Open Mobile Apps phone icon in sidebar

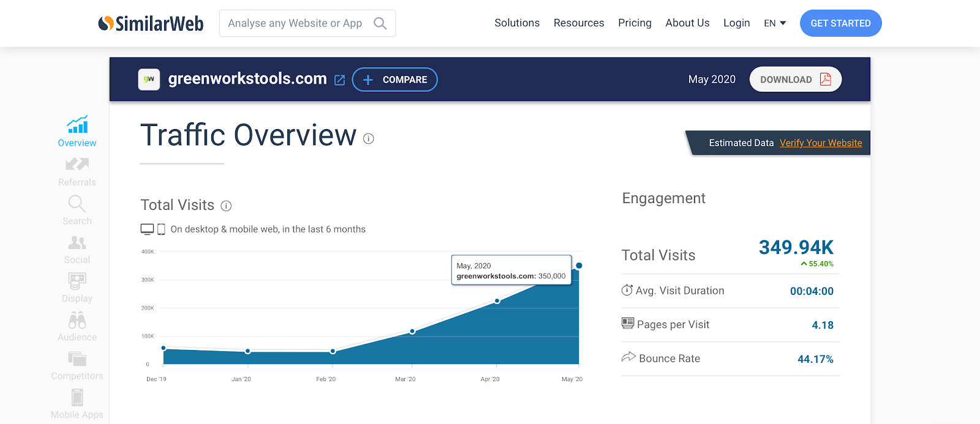coord(77,397)
